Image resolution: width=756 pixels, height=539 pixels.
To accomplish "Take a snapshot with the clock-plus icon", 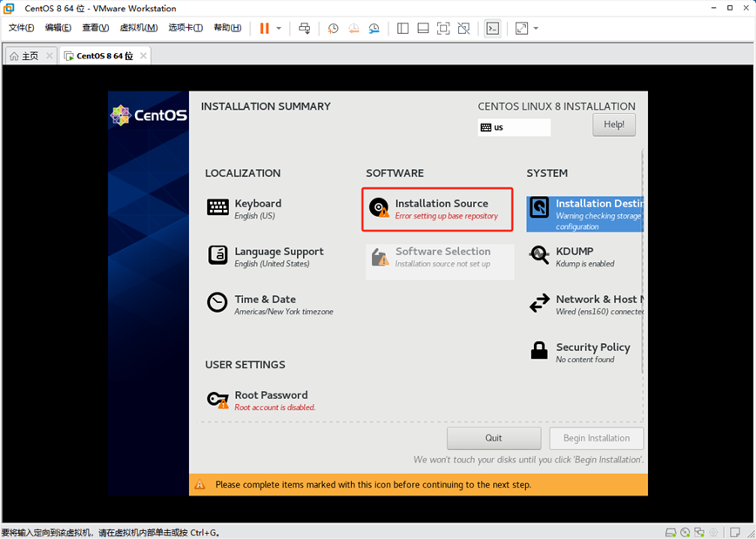I will click(x=333, y=29).
